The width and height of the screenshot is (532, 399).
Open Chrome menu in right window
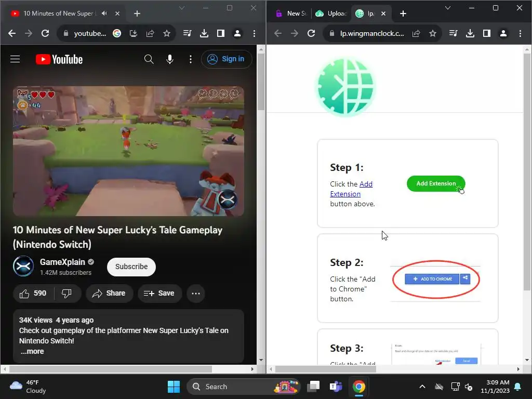[520, 33]
